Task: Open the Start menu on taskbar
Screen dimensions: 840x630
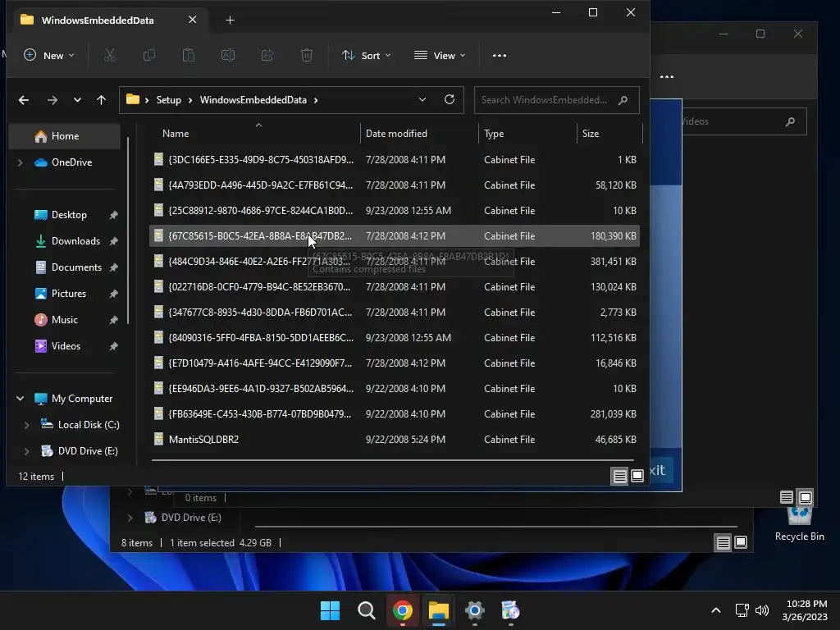Action: point(330,610)
